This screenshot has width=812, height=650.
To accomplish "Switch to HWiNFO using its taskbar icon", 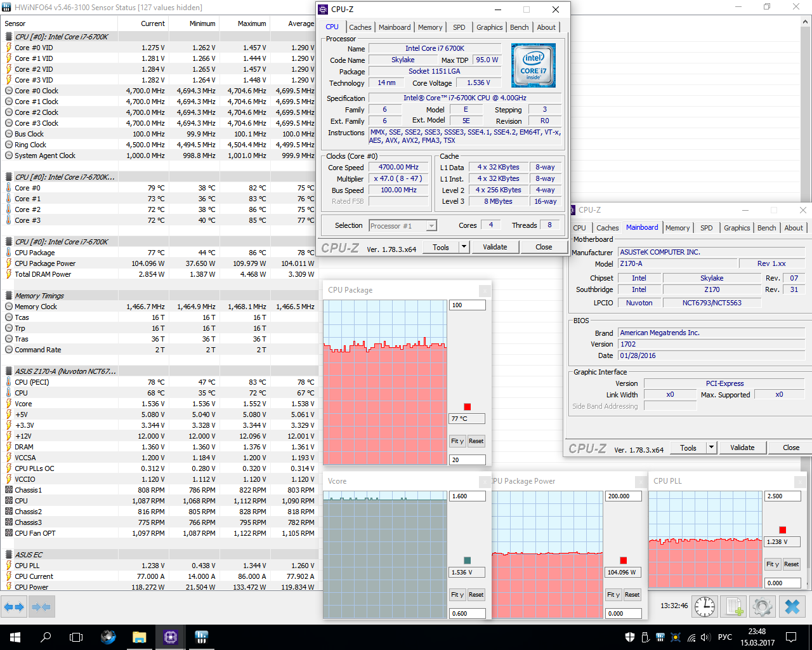I will 202,637.
